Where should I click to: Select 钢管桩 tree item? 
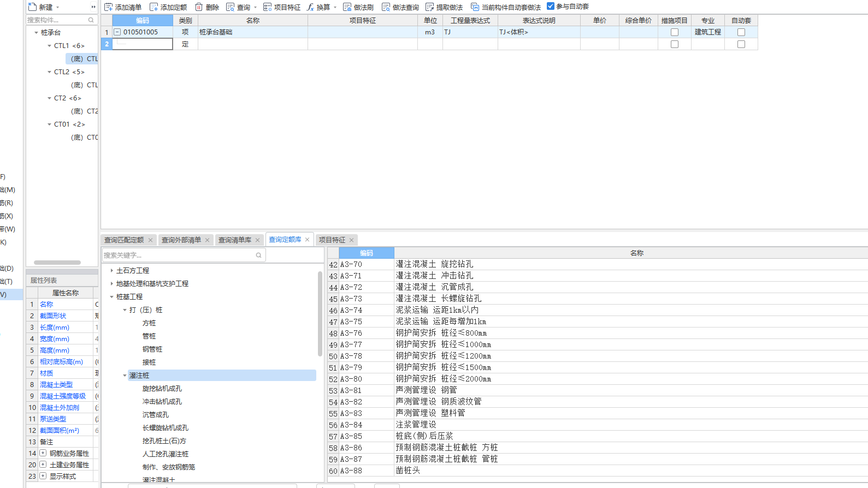[x=152, y=349]
